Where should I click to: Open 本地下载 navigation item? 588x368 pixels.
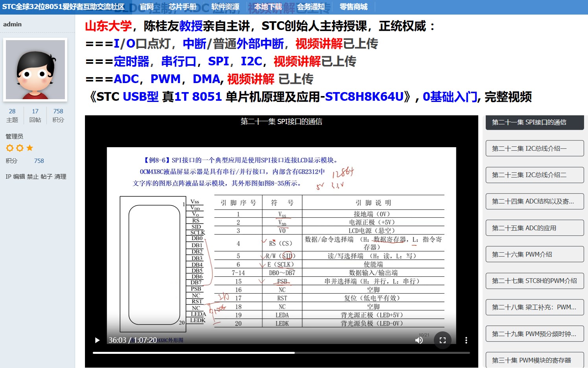pos(268,7)
